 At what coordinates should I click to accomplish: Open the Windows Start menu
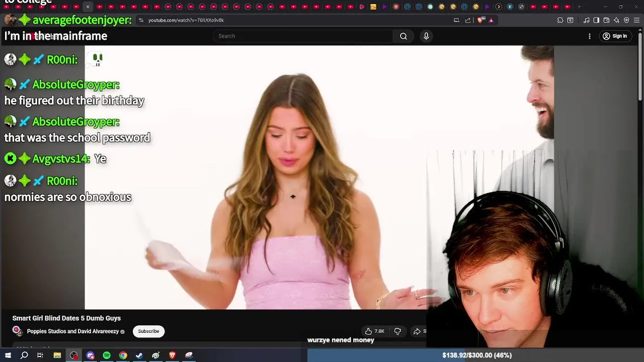(x=8, y=355)
